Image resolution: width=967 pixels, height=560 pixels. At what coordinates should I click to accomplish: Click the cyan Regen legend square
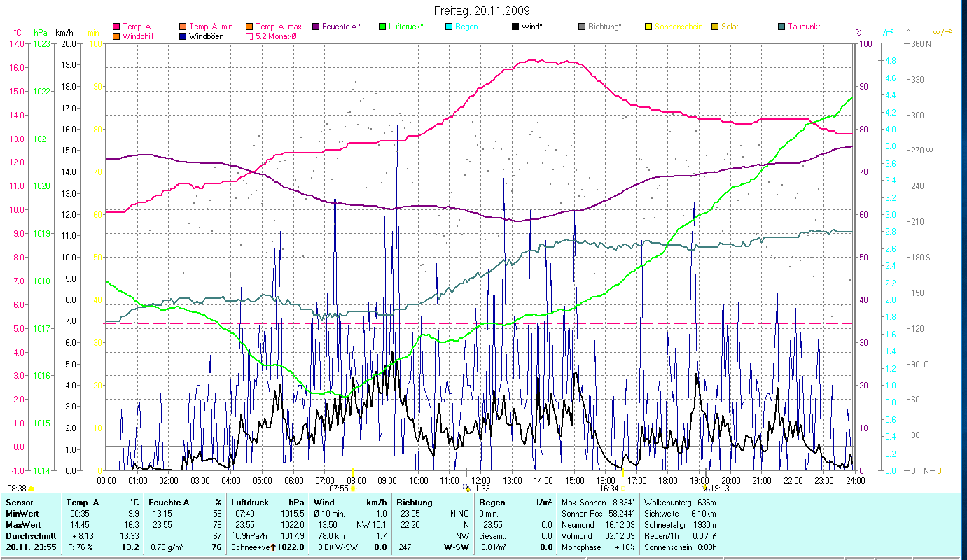(x=449, y=27)
